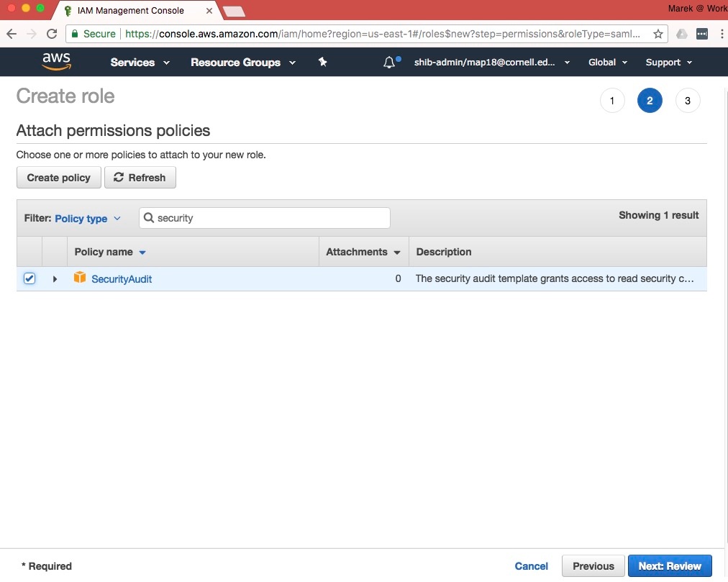Viewport: 728px width, 582px height.
Task: Click the browser back arrow
Action: 12,33
